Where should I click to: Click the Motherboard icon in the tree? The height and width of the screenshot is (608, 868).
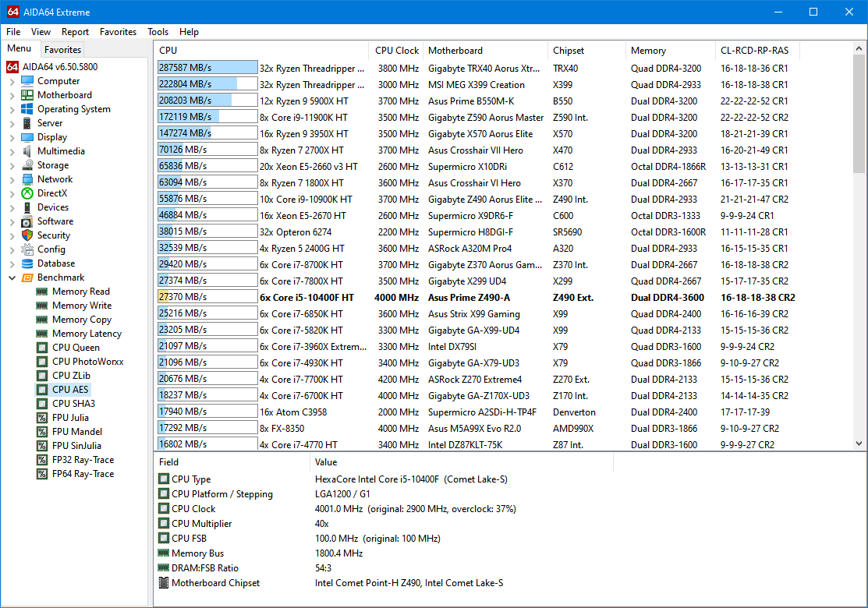point(27,95)
